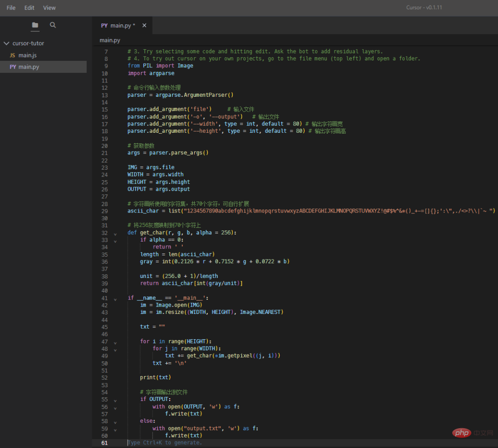
Task: Fold the get_char function at line 32
Action: [115, 234]
